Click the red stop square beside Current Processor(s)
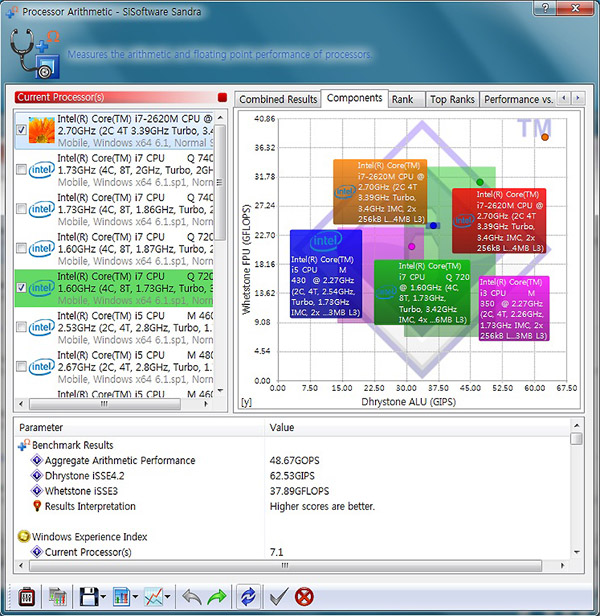Screen dimensions: 600x616 click(222, 97)
